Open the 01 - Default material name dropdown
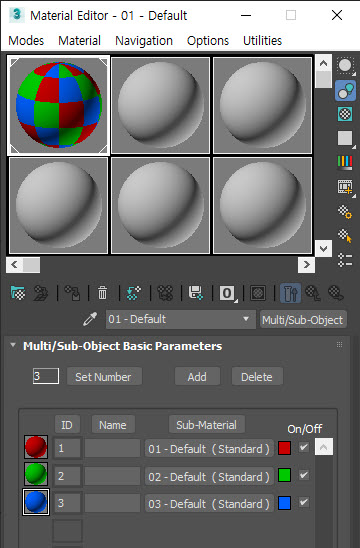Viewport: 360px width, 548px height. point(181,319)
